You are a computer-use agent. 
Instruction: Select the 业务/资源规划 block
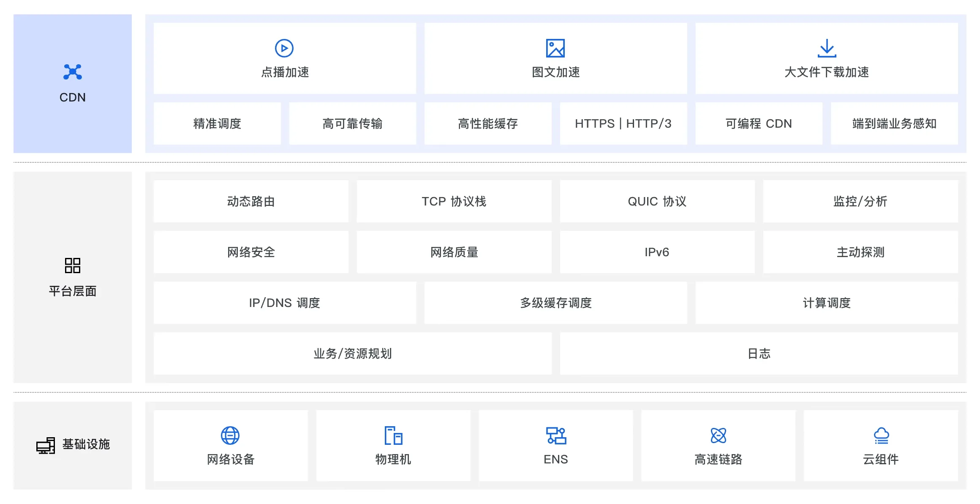point(353,354)
